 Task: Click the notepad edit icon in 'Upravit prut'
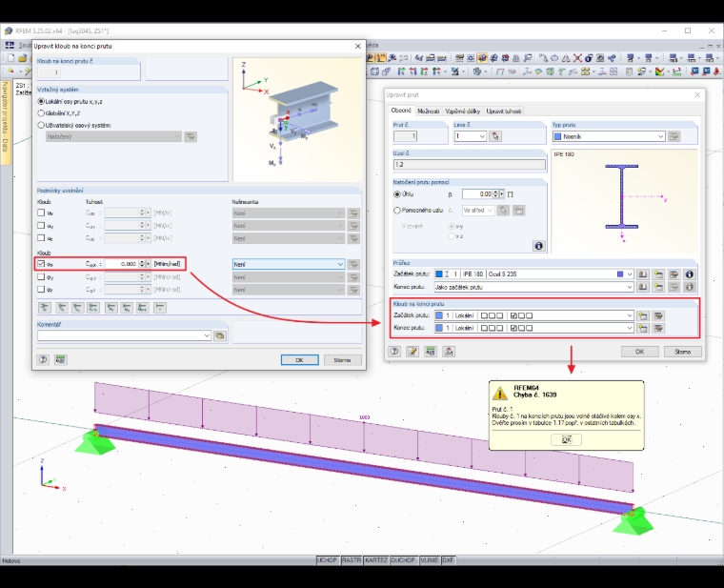pyautogui.click(x=412, y=352)
